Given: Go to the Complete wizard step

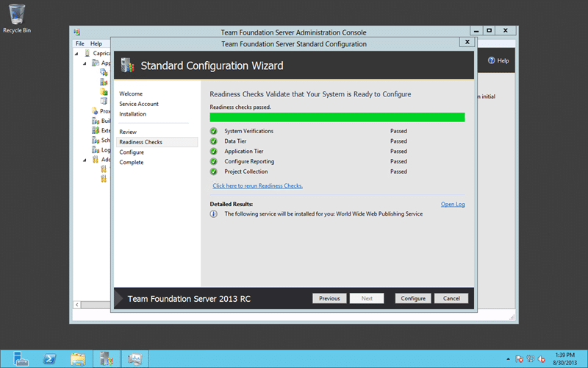Looking at the screenshot, I should tap(132, 163).
